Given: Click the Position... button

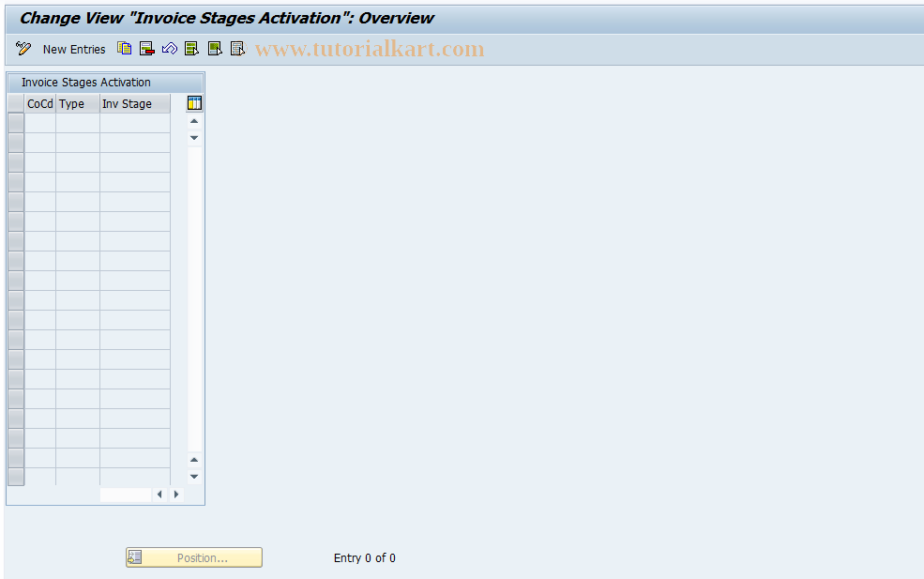Looking at the screenshot, I should coord(194,557).
